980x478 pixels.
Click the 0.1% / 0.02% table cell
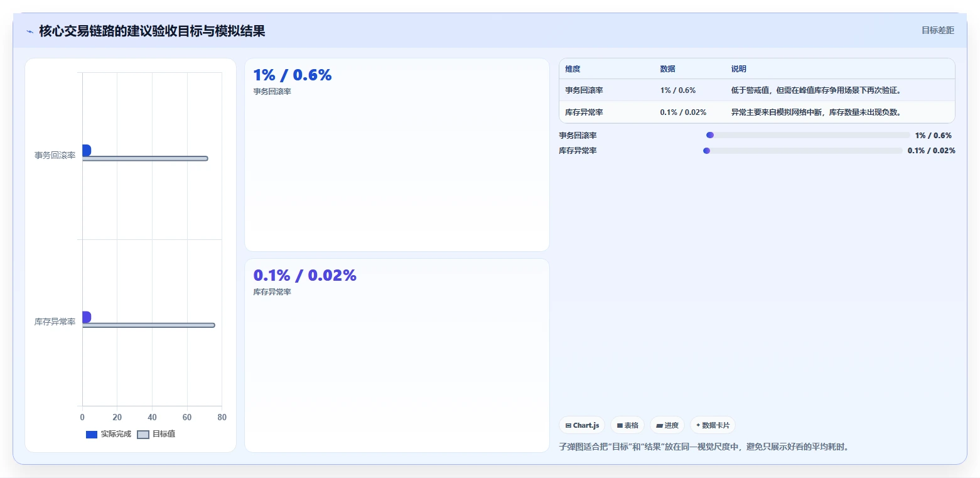[683, 112]
